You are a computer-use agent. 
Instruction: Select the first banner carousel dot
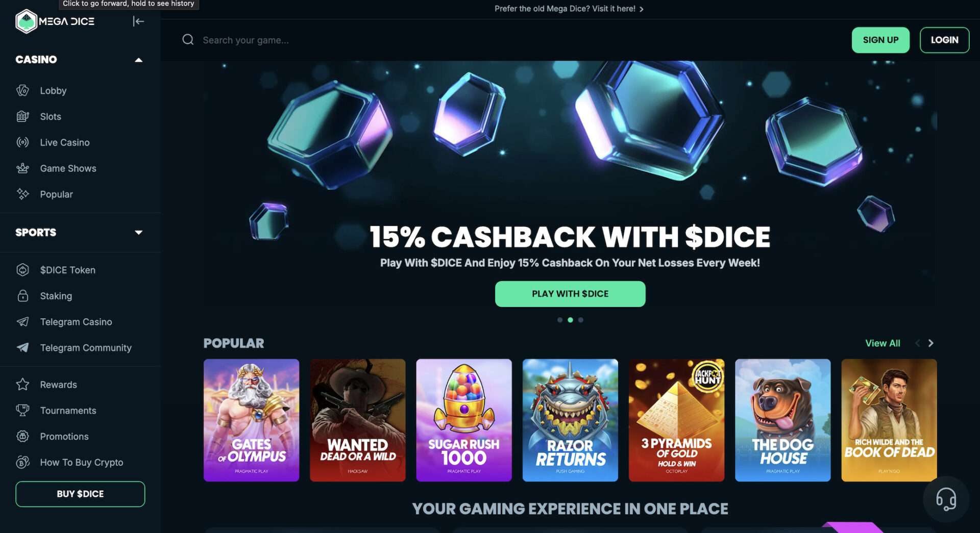pyautogui.click(x=560, y=320)
